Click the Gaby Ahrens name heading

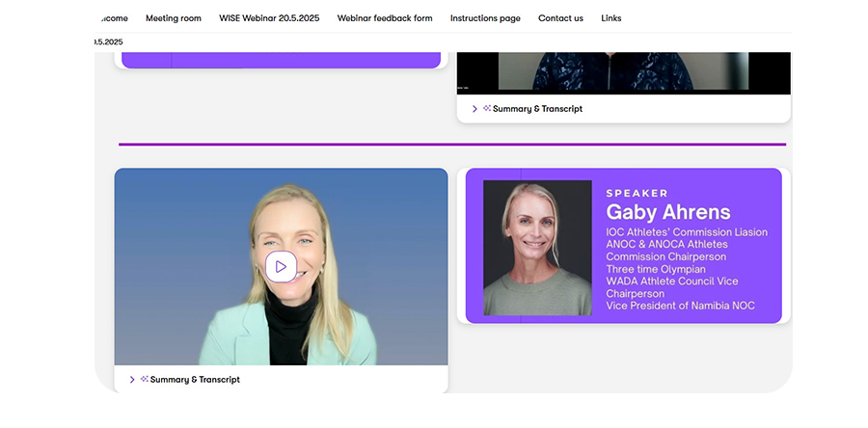point(667,212)
